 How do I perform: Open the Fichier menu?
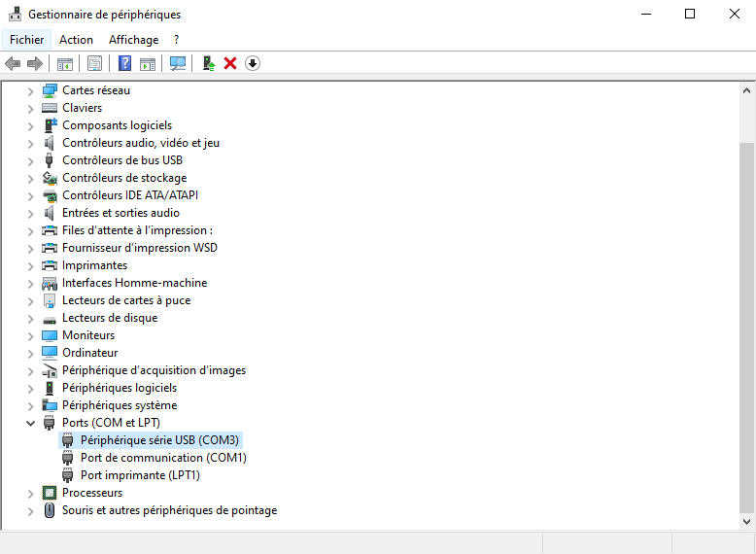[x=27, y=40]
